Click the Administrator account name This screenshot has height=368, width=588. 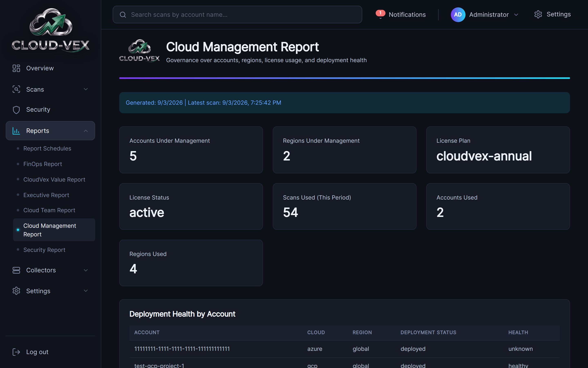pyautogui.click(x=489, y=15)
